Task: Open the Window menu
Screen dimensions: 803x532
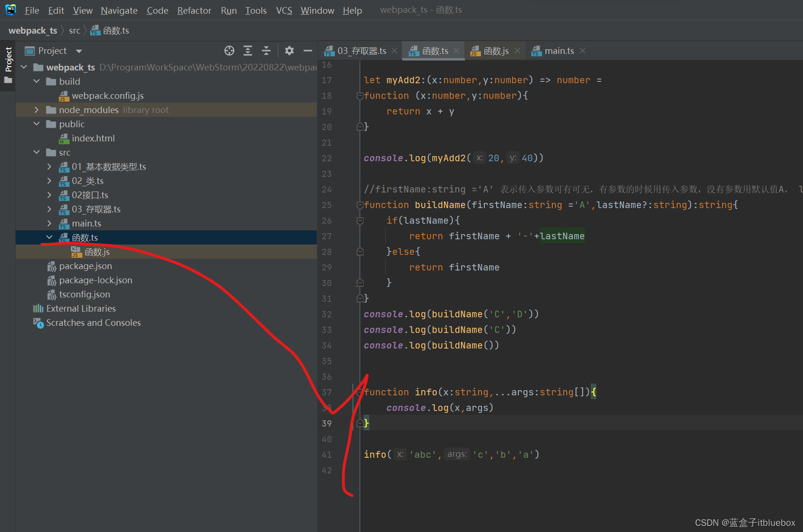Action: click(317, 10)
